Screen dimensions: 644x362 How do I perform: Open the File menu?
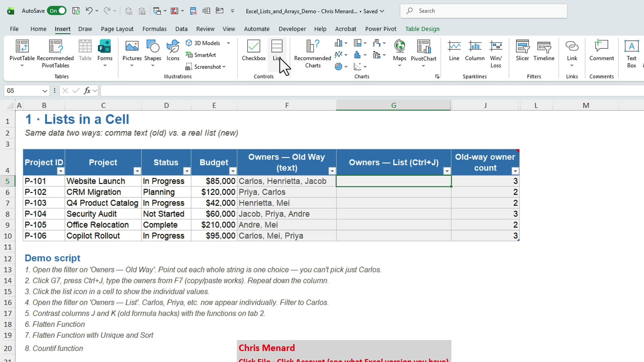click(14, 29)
